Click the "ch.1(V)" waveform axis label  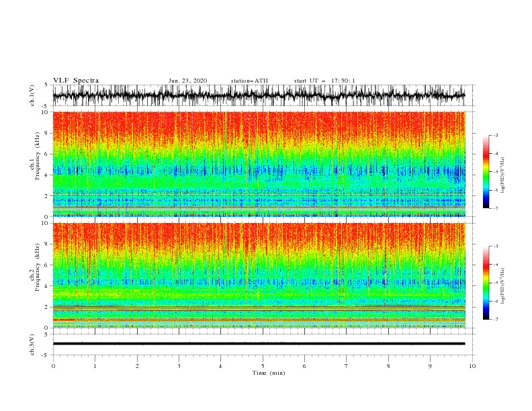[x=32, y=95]
